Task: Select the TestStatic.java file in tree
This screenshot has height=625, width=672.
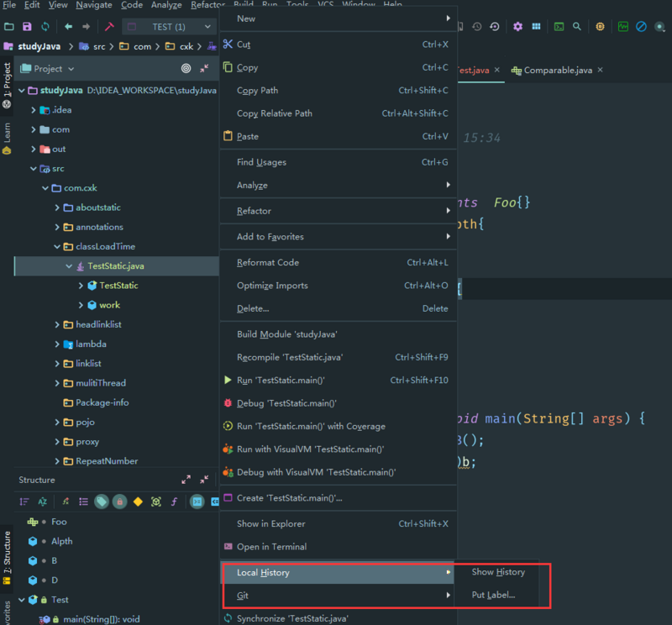Action: click(117, 266)
